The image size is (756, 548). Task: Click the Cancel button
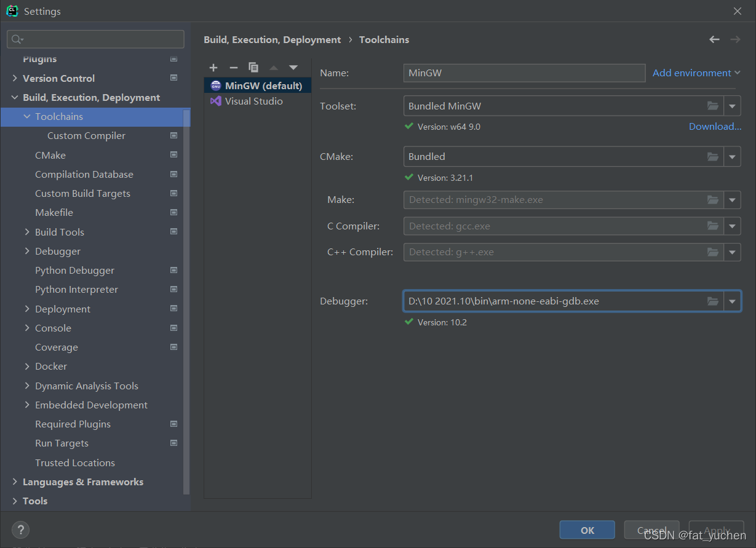click(x=651, y=530)
